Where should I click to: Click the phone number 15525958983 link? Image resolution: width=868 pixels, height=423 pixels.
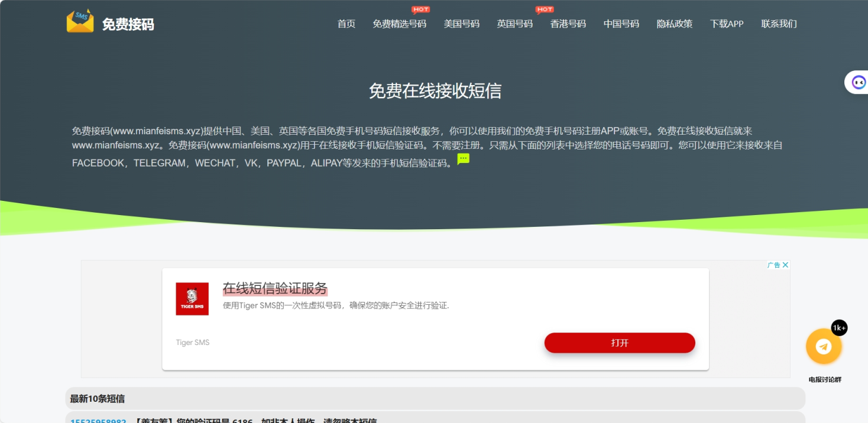tap(98, 421)
